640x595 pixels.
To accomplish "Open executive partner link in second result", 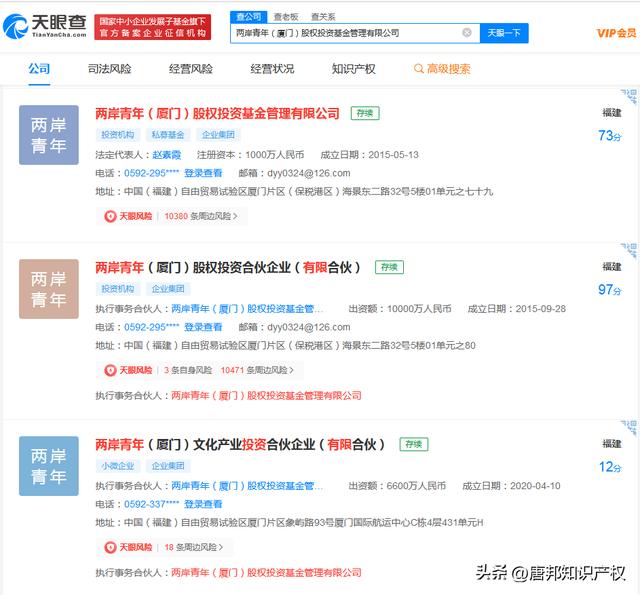I will click(x=247, y=309).
